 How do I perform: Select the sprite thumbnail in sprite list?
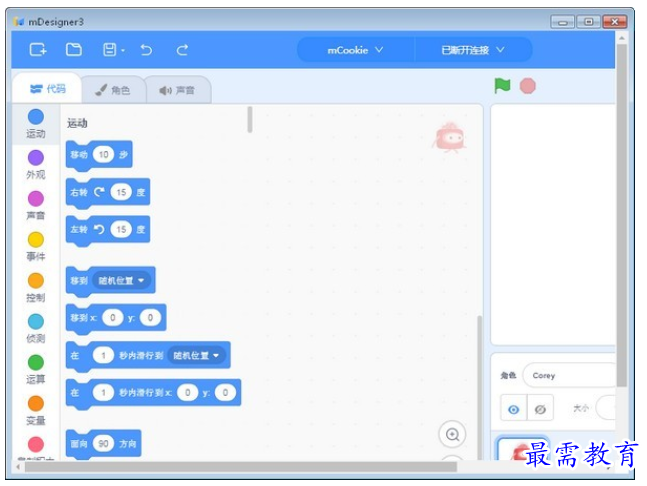coord(522,448)
